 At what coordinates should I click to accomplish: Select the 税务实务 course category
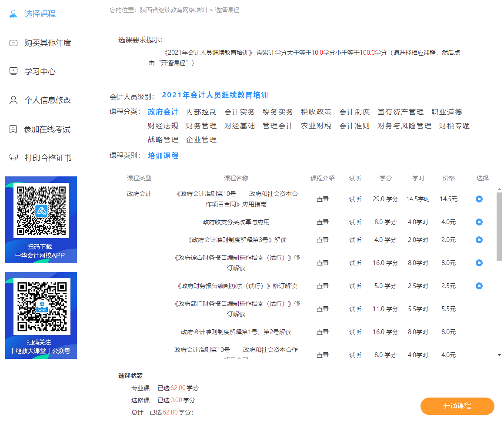pos(277,112)
